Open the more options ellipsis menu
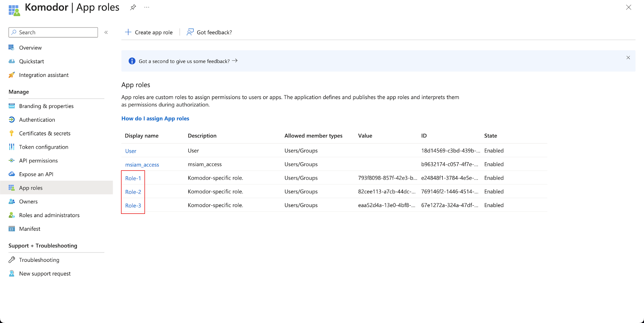The height and width of the screenshot is (323, 644). point(147,7)
